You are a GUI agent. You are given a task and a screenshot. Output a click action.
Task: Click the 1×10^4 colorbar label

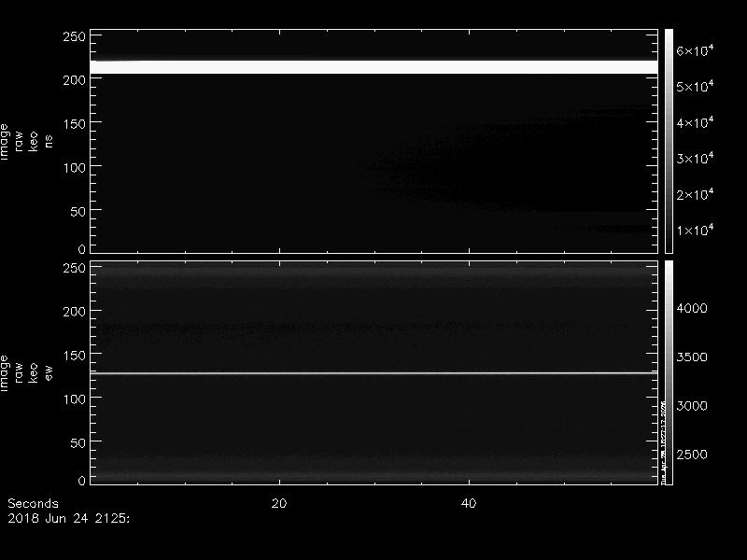(695, 230)
